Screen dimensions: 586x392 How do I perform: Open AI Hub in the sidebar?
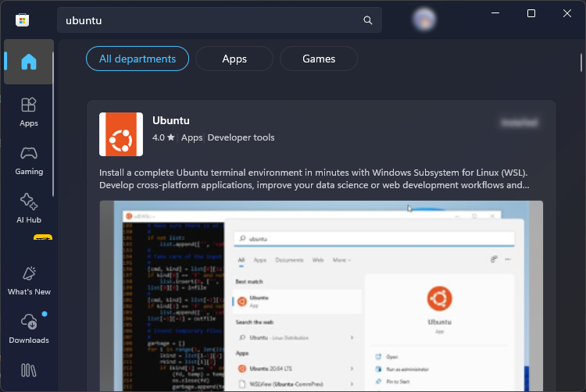[x=29, y=208]
